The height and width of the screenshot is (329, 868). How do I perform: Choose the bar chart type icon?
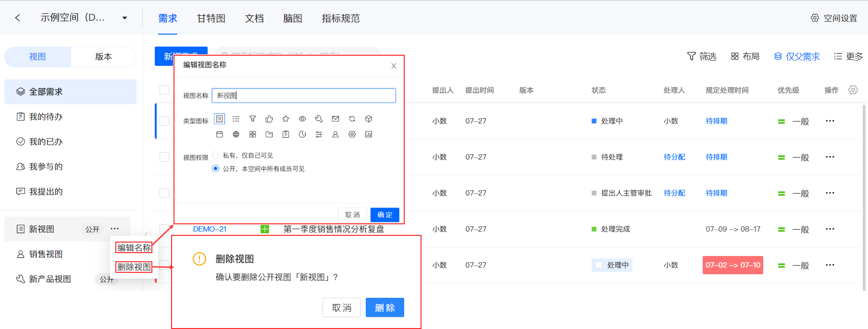369,134
